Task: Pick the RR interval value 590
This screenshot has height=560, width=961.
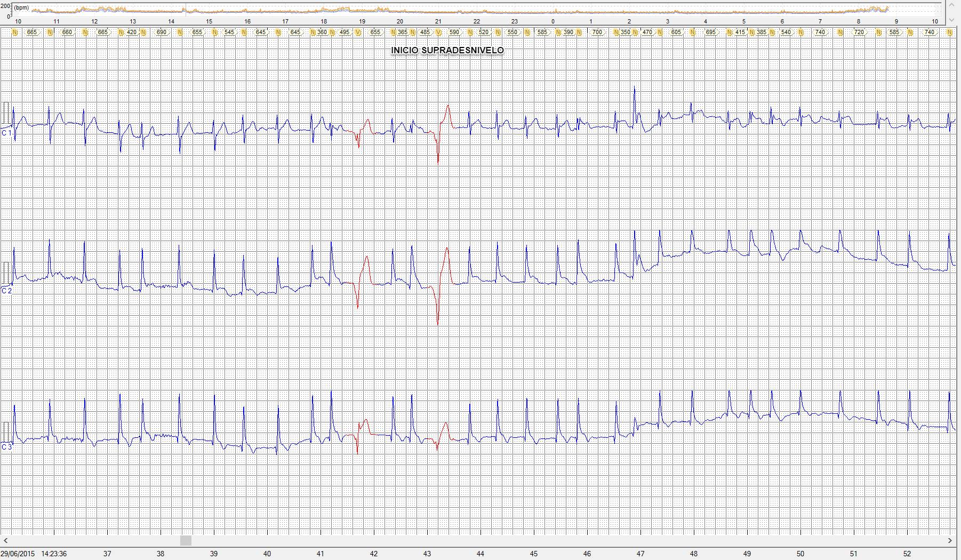Action: coord(454,32)
